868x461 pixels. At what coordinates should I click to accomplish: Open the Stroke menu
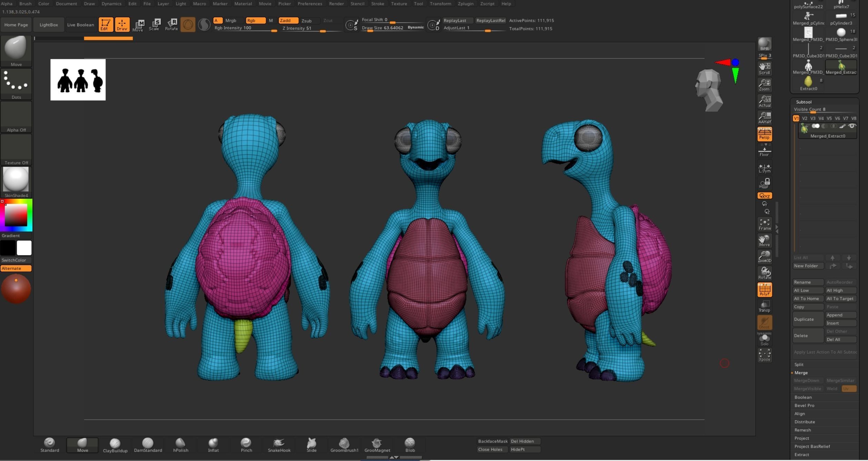pyautogui.click(x=377, y=3)
